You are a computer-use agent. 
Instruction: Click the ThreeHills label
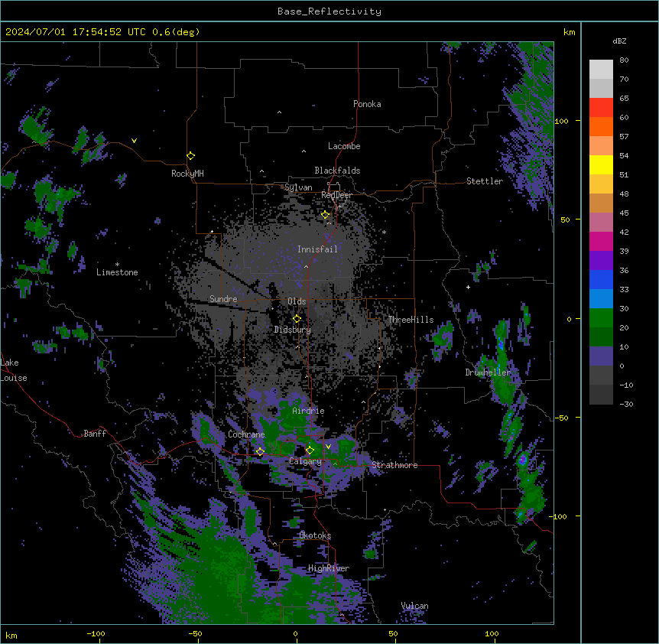(x=411, y=320)
